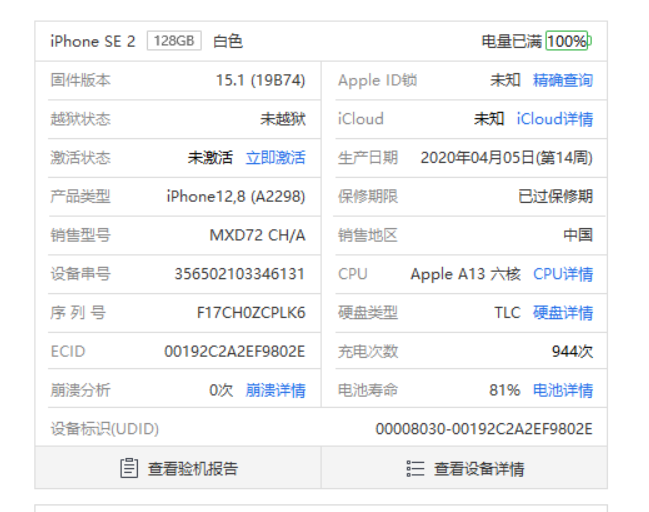
Task: Click the jailbreak status value 未越狱
Action: [x=283, y=119]
